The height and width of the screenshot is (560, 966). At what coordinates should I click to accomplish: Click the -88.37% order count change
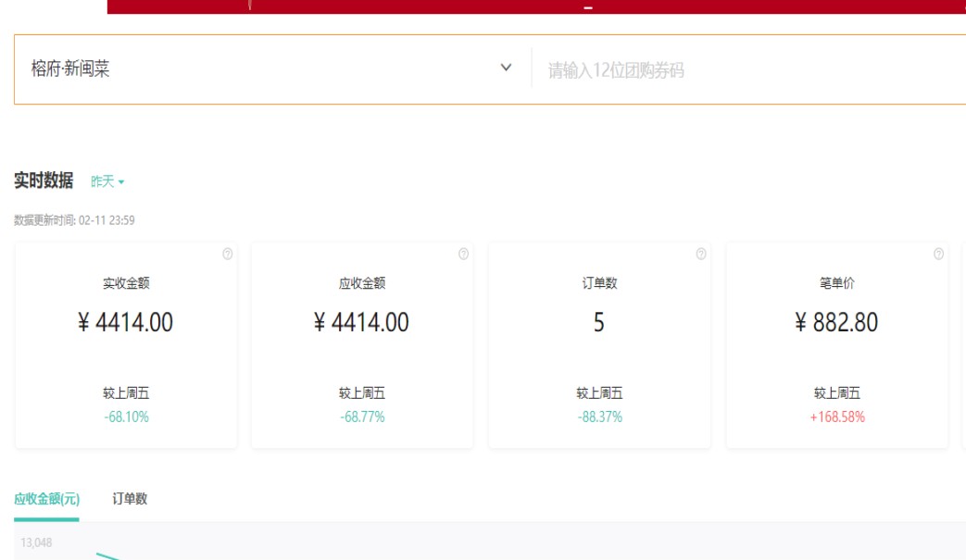click(599, 417)
